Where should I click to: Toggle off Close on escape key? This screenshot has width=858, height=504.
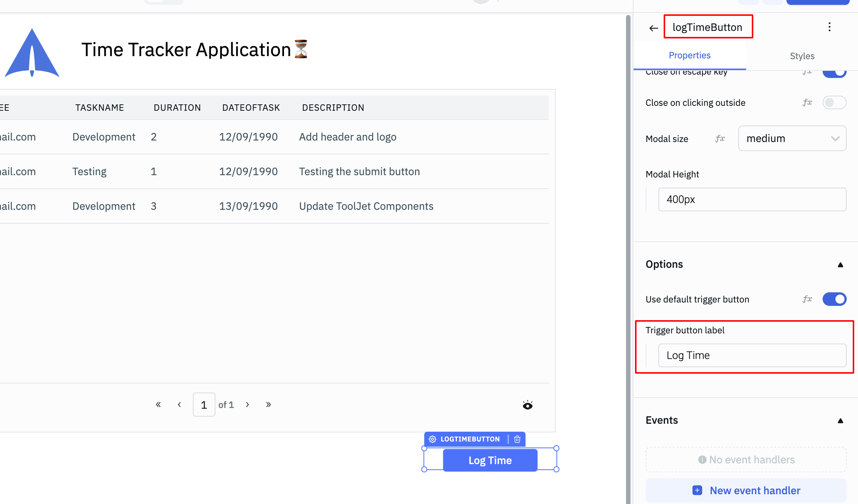(834, 73)
